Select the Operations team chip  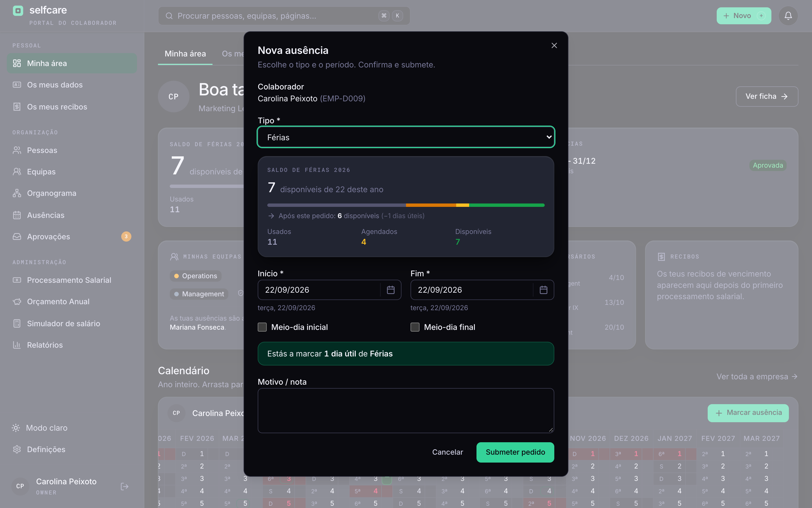[x=195, y=276]
